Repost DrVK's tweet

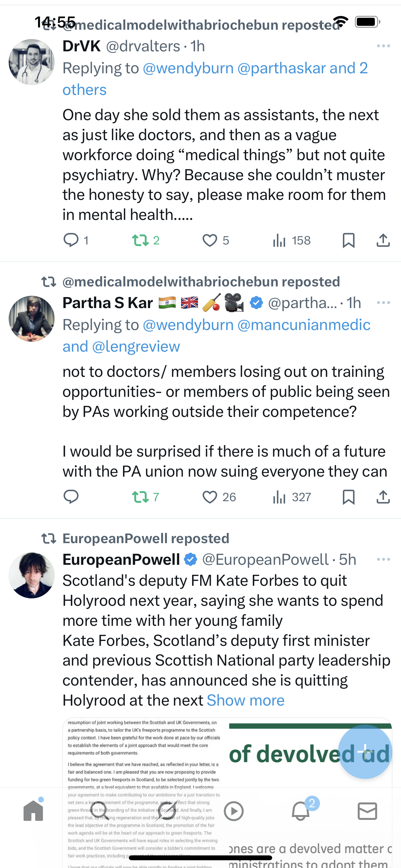140,240
